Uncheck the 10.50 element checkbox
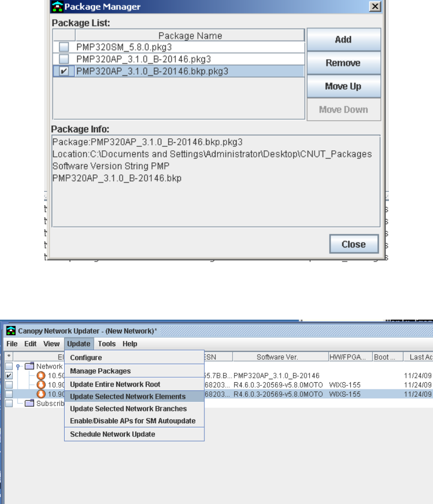This screenshot has height=504, width=433. click(x=9, y=375)
